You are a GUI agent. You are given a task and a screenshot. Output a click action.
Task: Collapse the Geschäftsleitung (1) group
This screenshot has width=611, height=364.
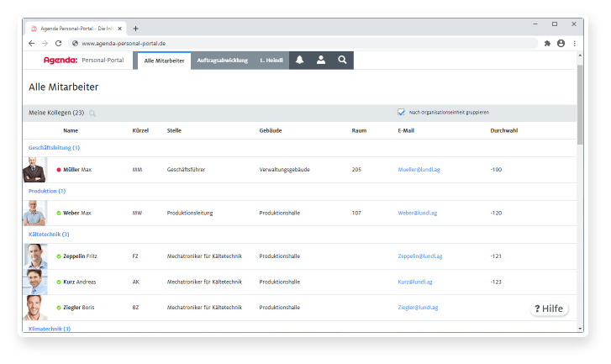click(54, 148)
